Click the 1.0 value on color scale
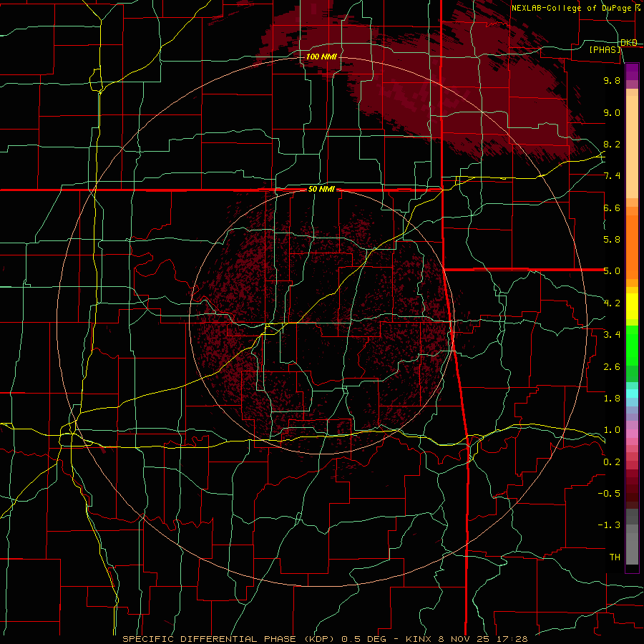This screenshot has height=644, width=644. click(x=612, y=430)
